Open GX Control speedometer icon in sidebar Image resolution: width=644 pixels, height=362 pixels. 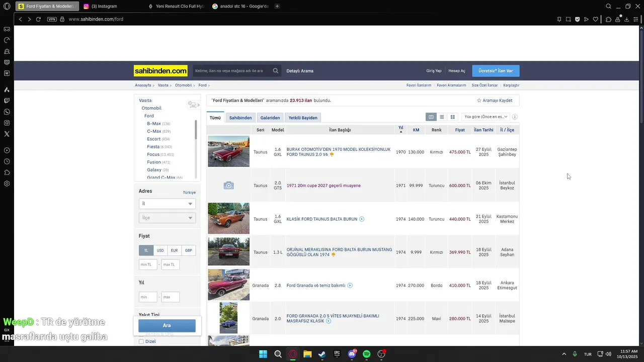[7, 40]
